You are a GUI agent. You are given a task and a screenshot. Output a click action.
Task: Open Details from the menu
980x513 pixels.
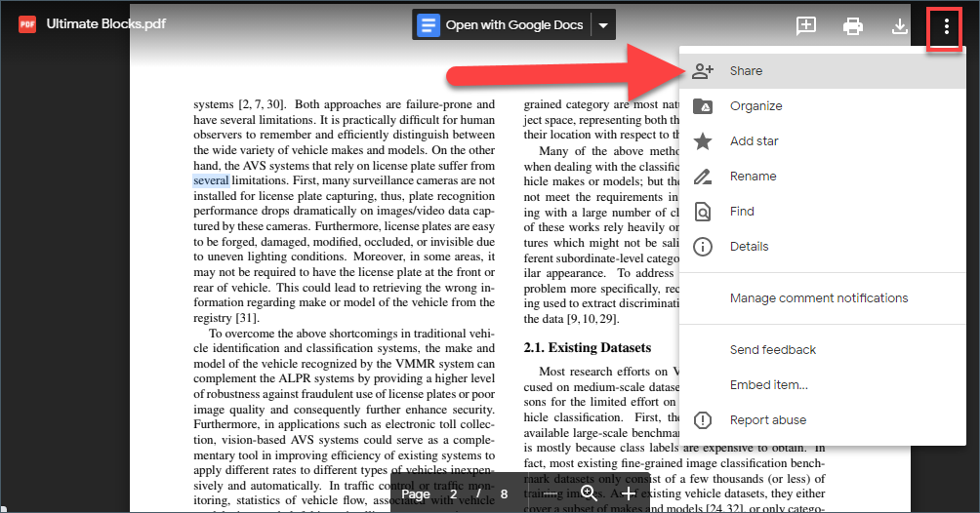(x=823, y=246)
